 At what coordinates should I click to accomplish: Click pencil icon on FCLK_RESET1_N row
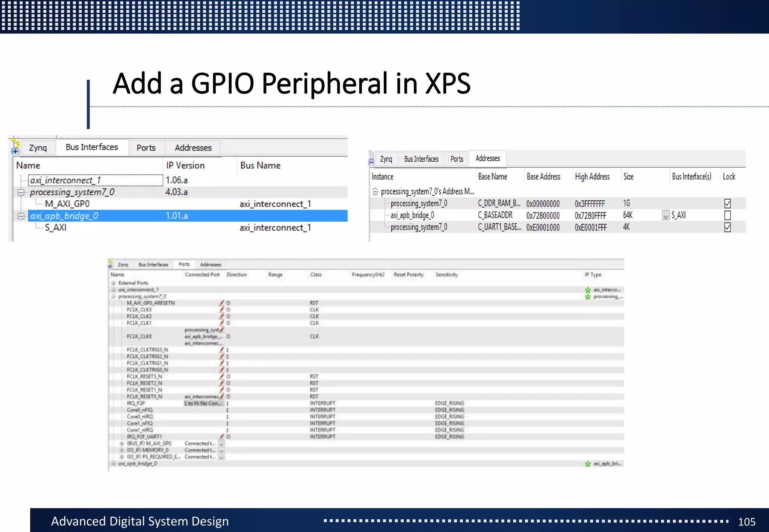[x=222, y=389]
